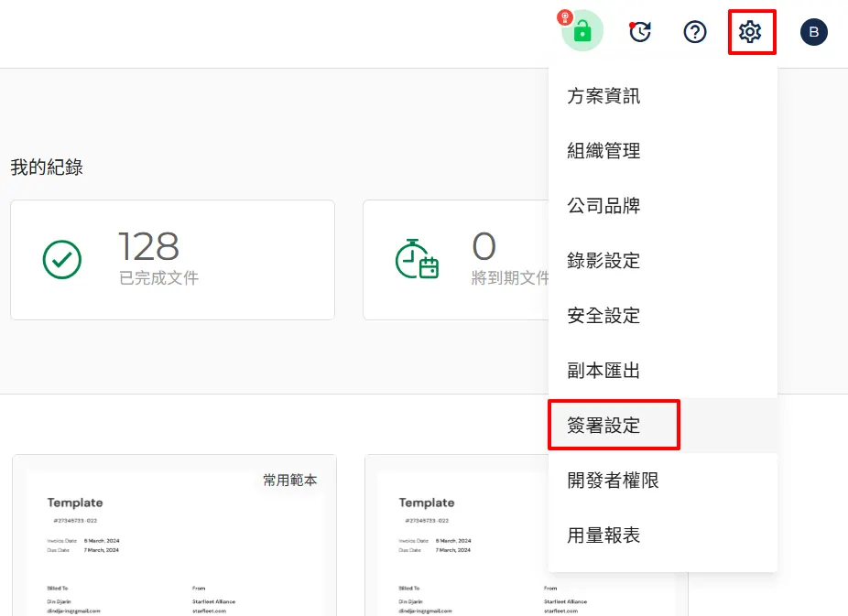Open the history clock icon
The image size is (848, 616).
pyautogui.click(x=639, y=32)
